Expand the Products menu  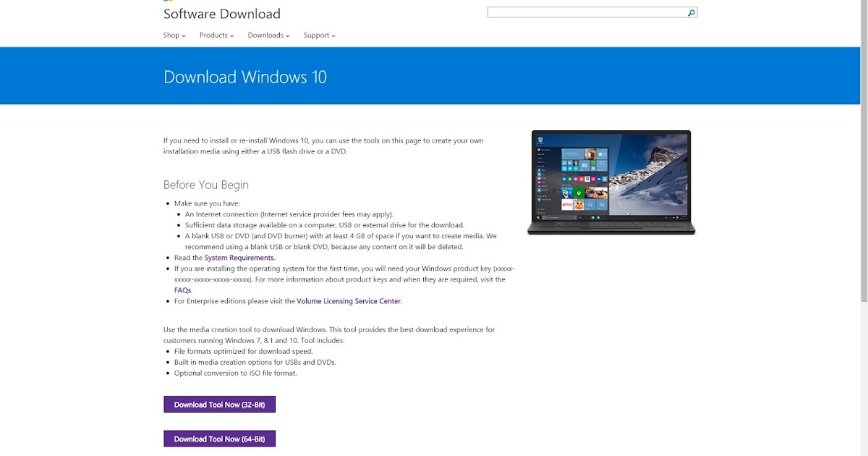tap(217, 35)
